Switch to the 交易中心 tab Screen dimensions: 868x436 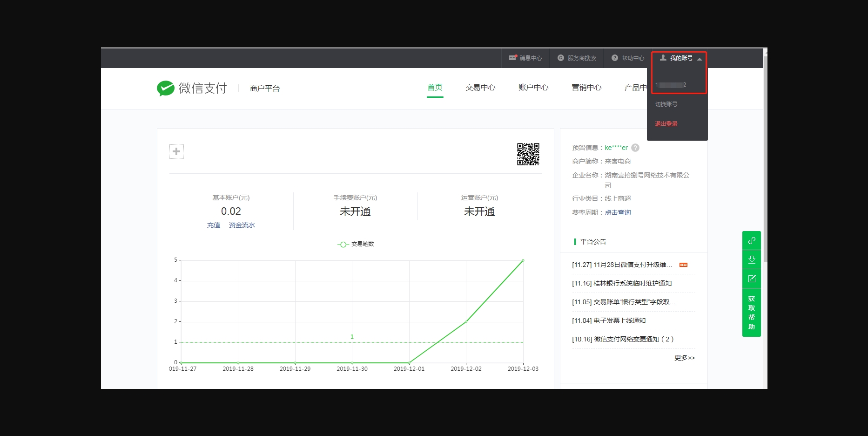click(480, 88)
